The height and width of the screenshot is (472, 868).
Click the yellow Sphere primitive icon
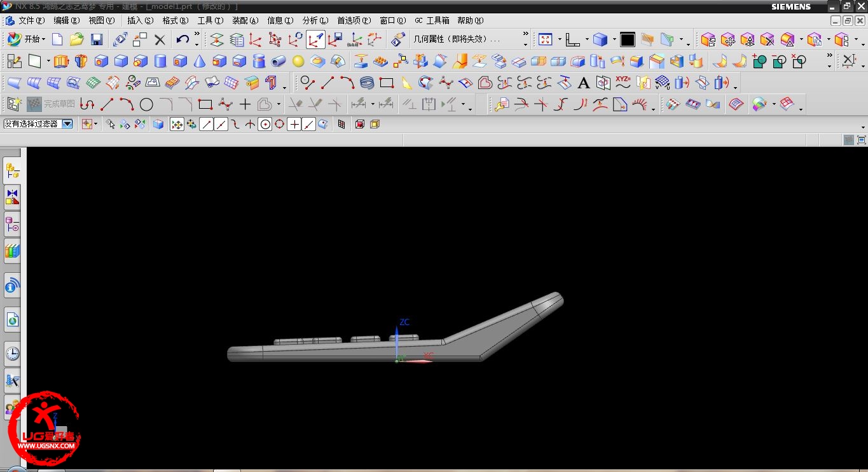pos(298,62)
